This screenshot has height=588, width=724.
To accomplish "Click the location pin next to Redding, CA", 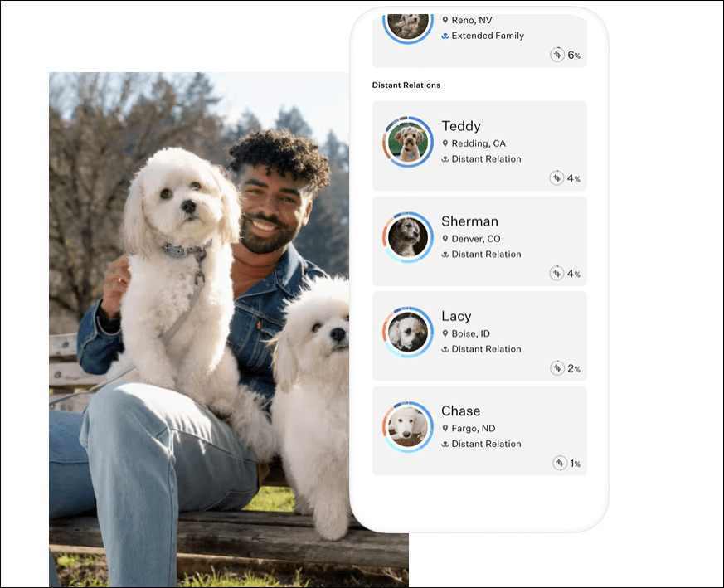I will point(445,143).
